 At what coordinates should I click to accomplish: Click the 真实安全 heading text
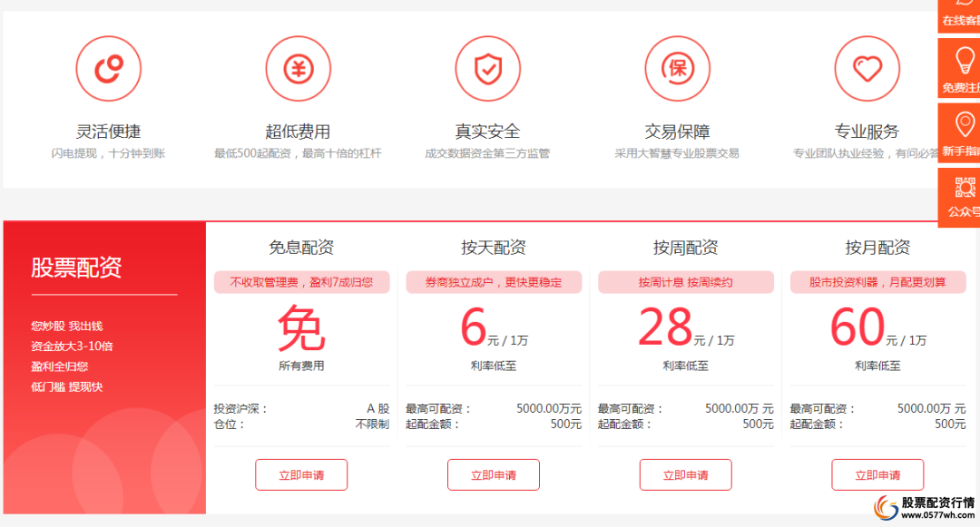[487, 132]
